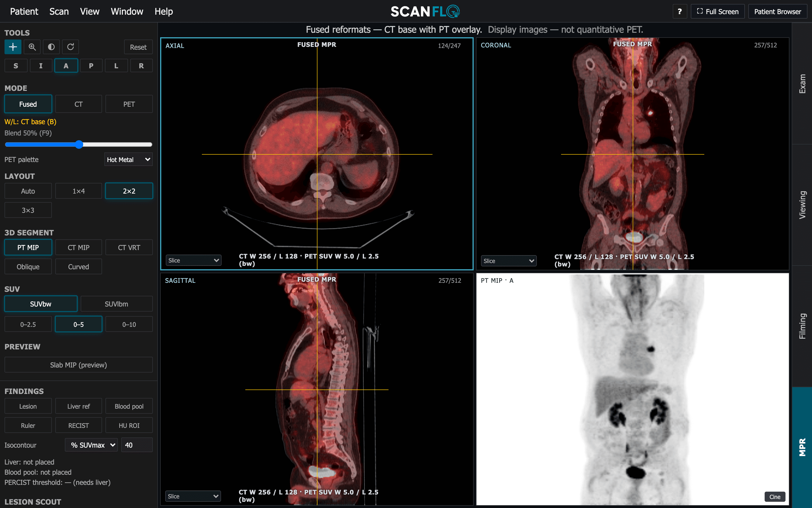This screenshot has height=508, width=812.
Task: Click the Slab MIP (preview) button
Action: (x=78, y=365)
